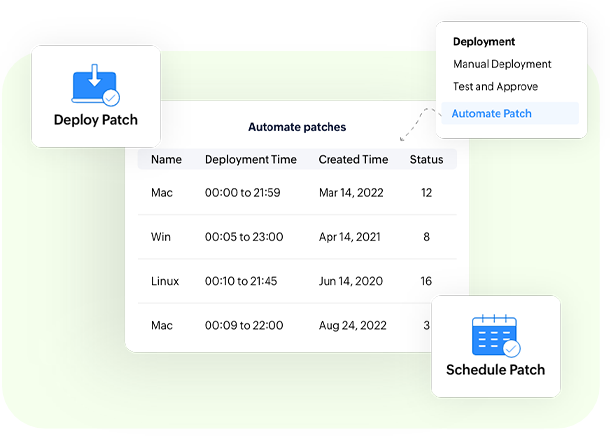Click the Created Time column header

pos(353,159)
